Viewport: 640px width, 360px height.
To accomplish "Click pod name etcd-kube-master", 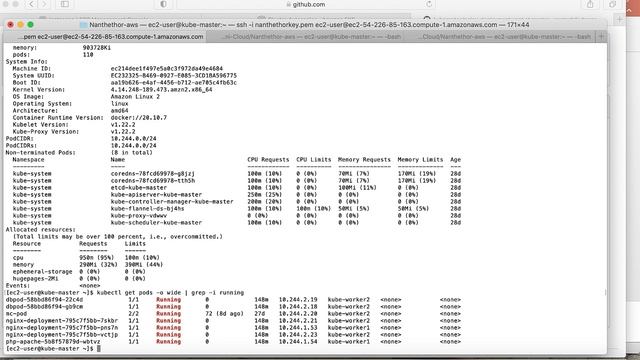I will (139, 188).
